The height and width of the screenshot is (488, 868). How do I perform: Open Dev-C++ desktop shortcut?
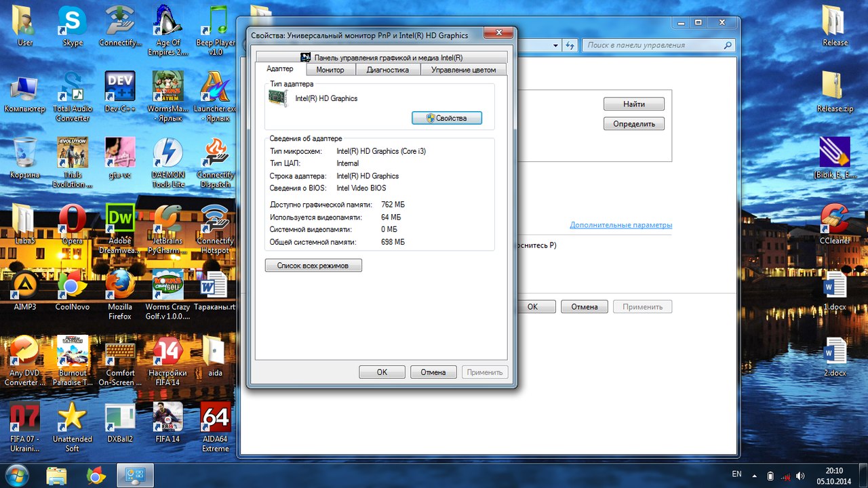120,89
